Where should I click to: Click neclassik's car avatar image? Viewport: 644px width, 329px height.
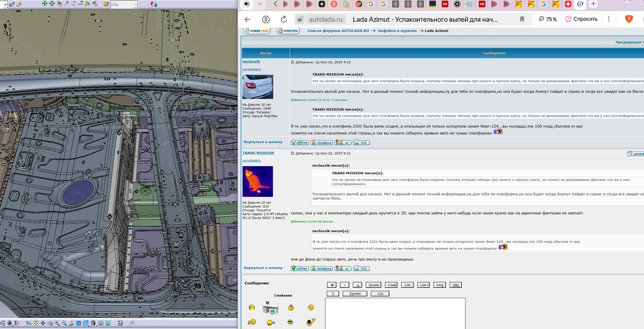pyautogui.click(x=258, y=87)
